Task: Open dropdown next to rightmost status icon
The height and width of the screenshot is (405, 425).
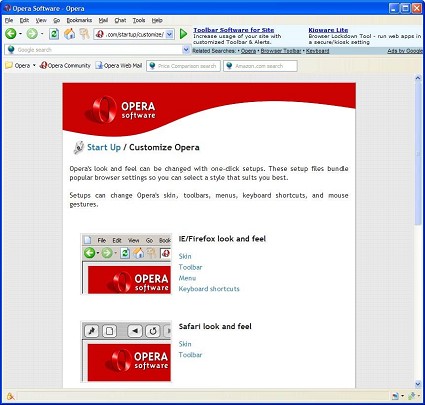Action: pos(419,396)
